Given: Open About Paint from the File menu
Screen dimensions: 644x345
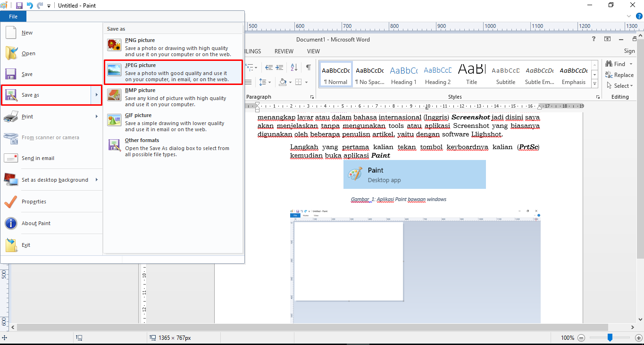Looking at the screenshot, I should pyautogui.click(x=51, y=223).
